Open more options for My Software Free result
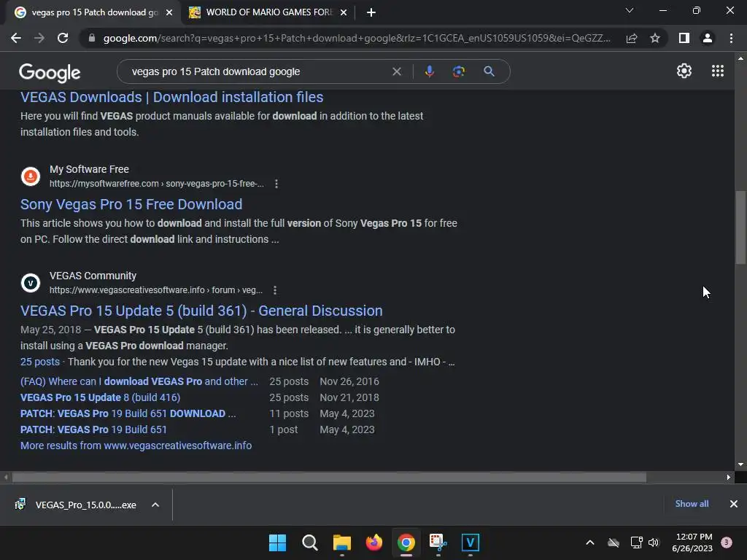 point(276,184)
